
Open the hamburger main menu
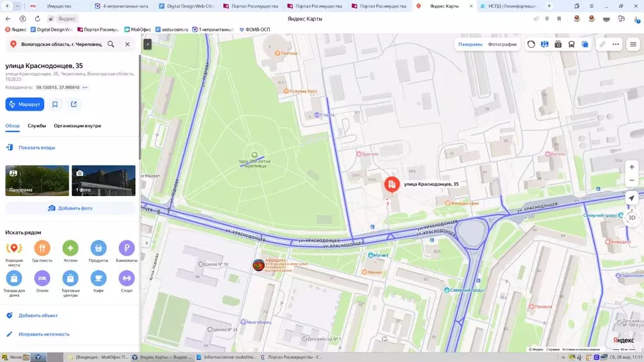tap(633, 45)
